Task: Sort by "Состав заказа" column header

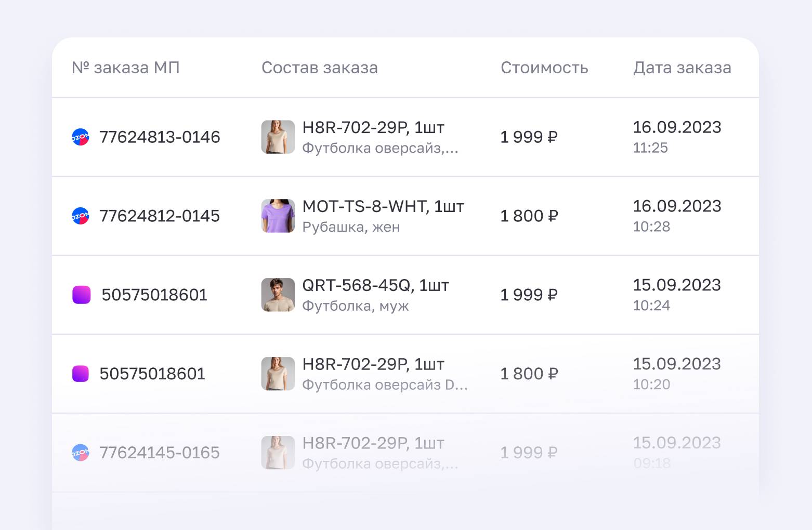Action: pyautogui.click(x=319, y=68)
